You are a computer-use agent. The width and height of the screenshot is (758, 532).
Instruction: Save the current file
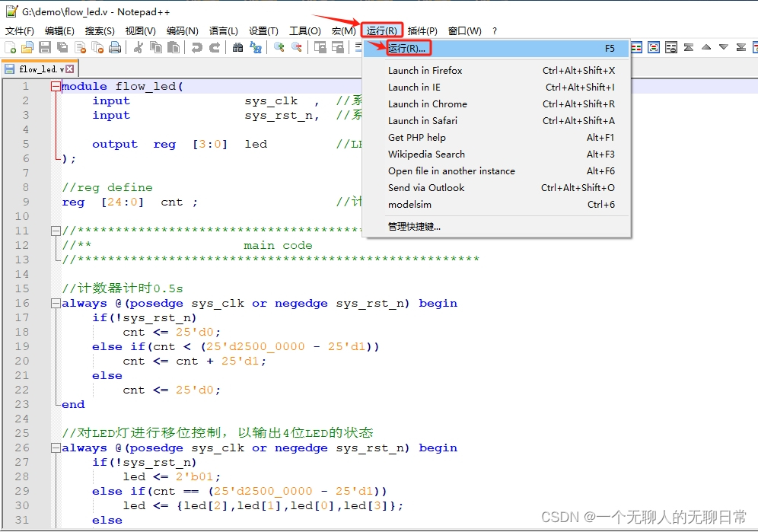pos(44,46)
